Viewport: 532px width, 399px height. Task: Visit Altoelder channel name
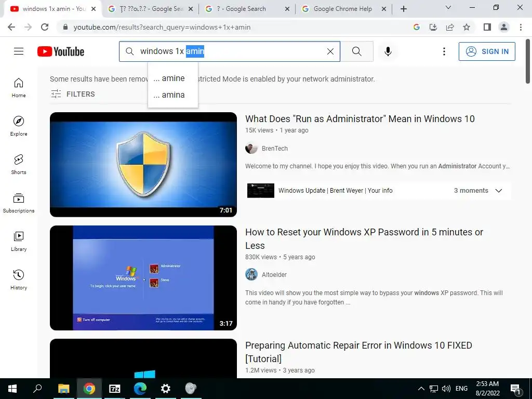tap(274, 274)
